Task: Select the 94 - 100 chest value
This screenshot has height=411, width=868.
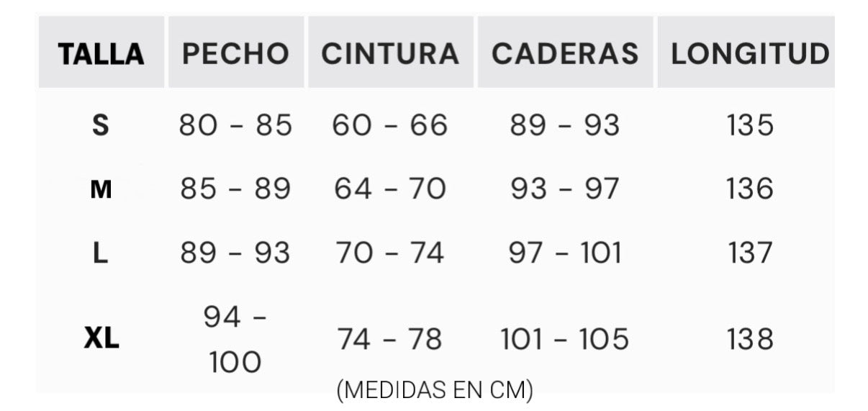Action: click(x=235, y=339)
